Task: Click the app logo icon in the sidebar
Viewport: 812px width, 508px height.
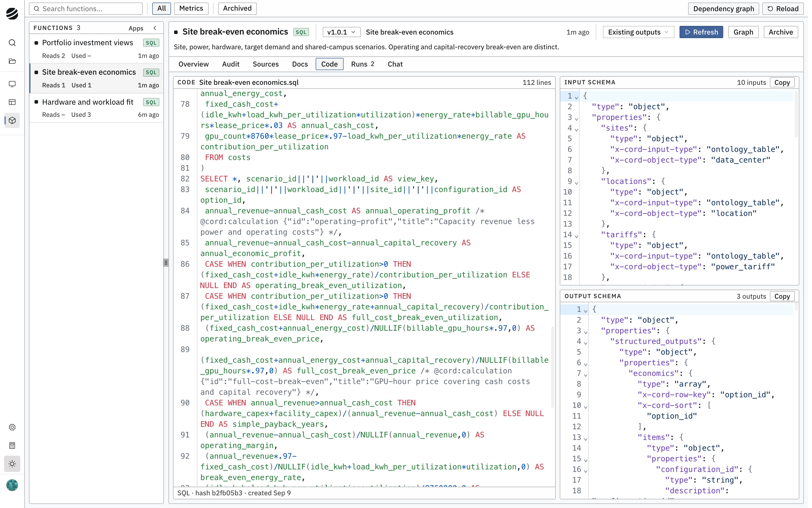Action: click(12, 14)
